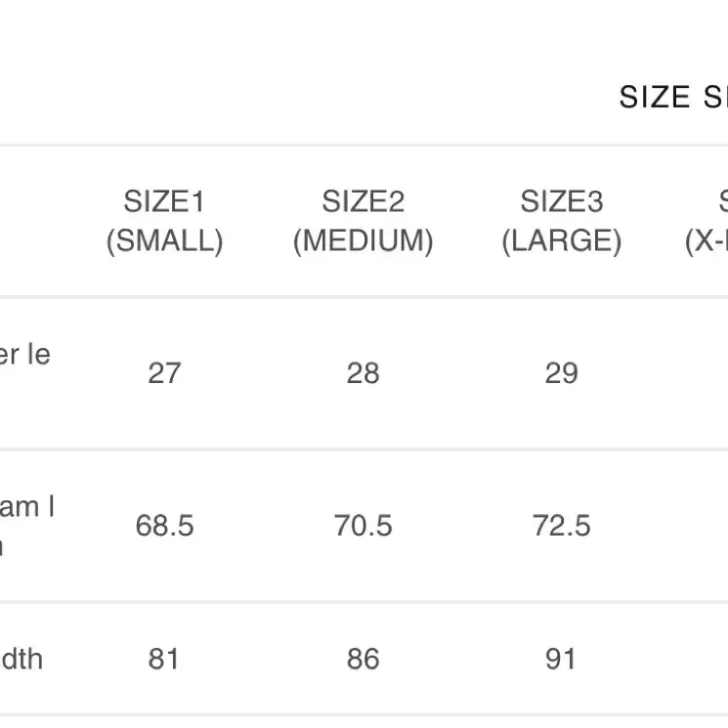Image resolution: width=728 pixels, height=728 pixels.
Task: Click the 70.5 inseam value
Action: point(364,526)
